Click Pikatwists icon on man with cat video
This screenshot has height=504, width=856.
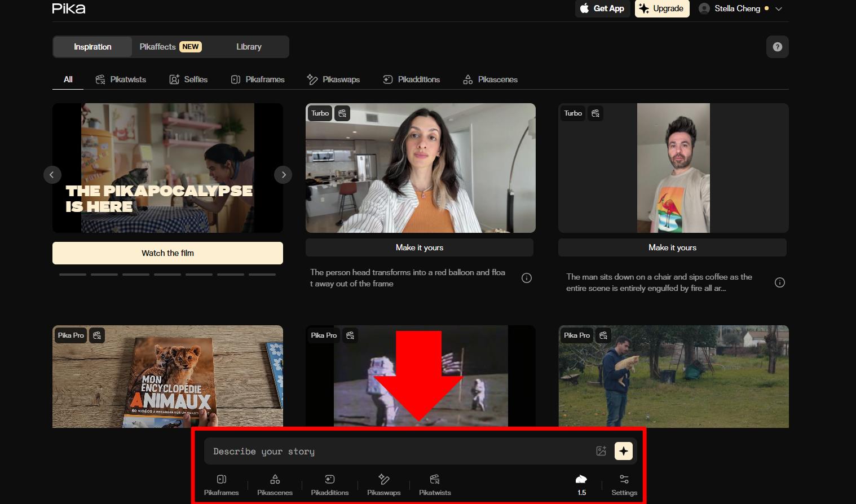click(603, 335)
